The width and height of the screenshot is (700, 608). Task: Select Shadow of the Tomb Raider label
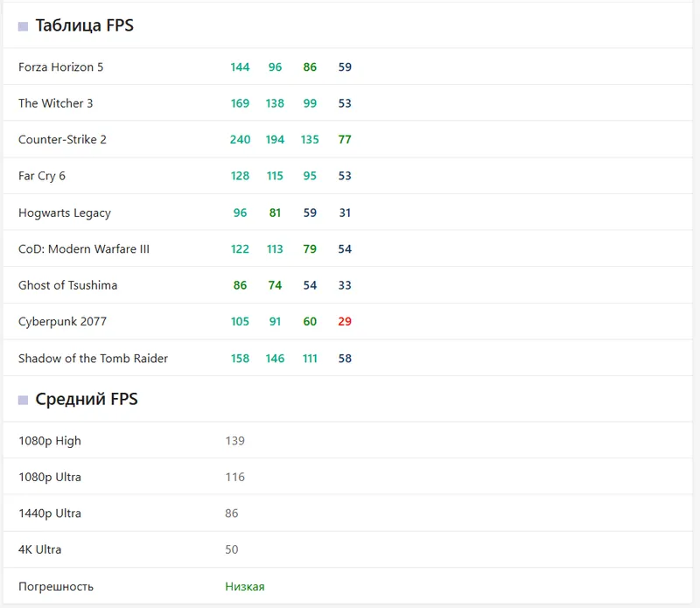(94, 358)
